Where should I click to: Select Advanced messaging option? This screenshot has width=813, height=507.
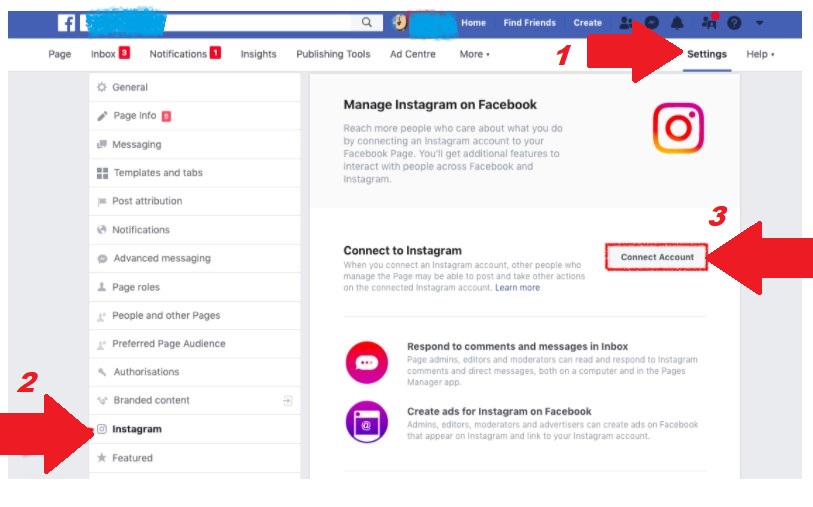(x=194, y=258)
